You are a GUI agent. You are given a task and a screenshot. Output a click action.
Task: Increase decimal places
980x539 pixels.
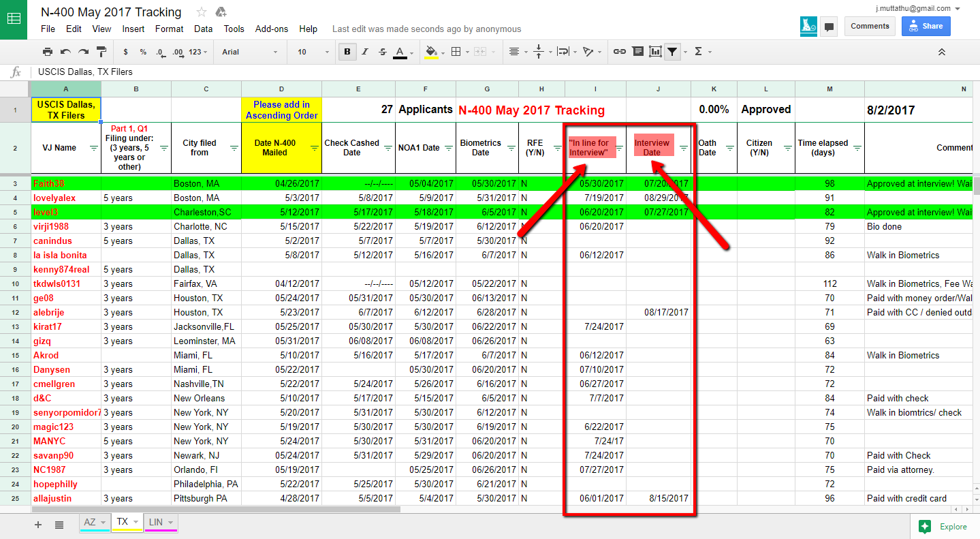178,52
